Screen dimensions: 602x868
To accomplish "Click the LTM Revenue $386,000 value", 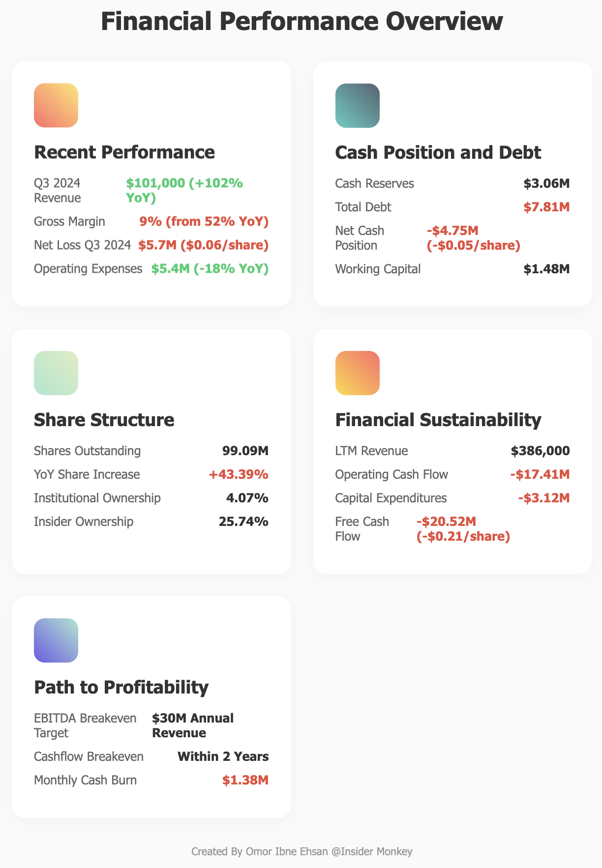I will pyautogui.click(x=540, y=451).
